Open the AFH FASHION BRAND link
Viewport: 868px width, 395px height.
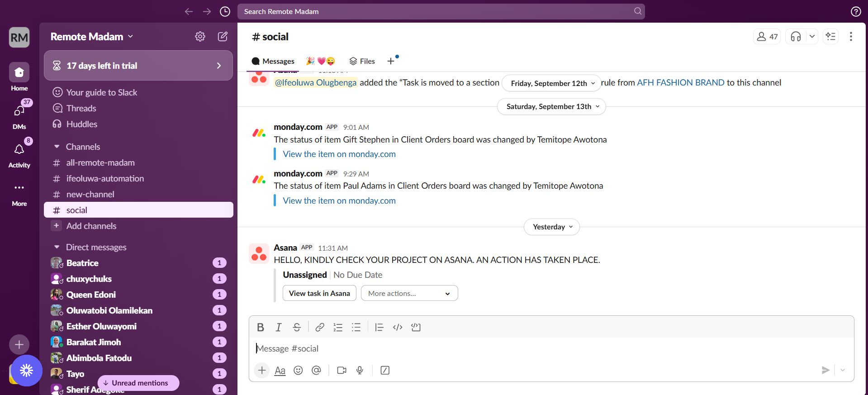(x=681, y=82)
